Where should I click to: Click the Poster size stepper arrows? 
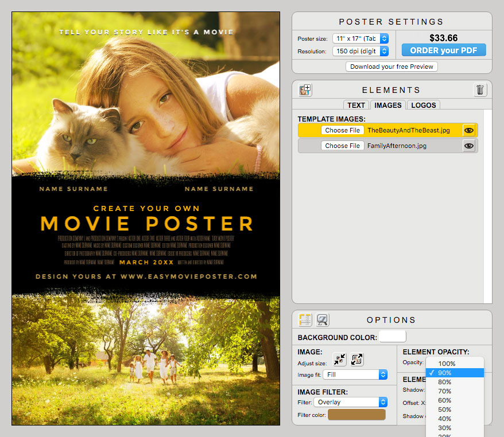[x=383, y=38]
